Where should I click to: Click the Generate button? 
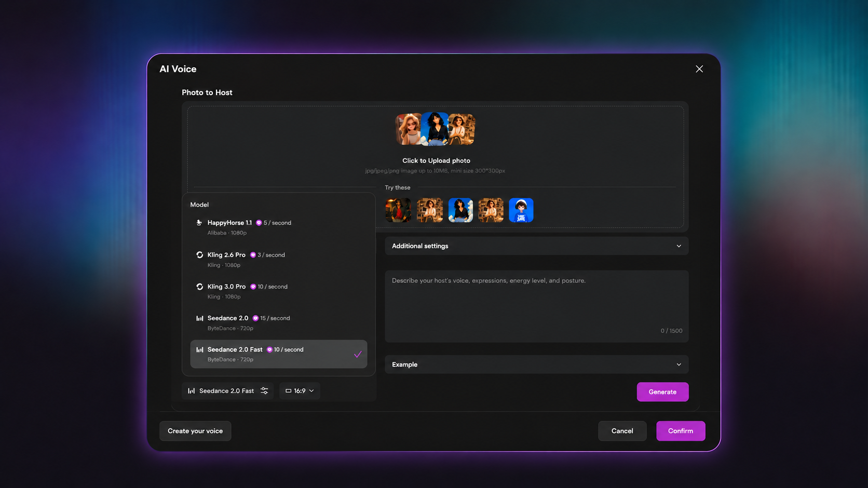point(662,392)
